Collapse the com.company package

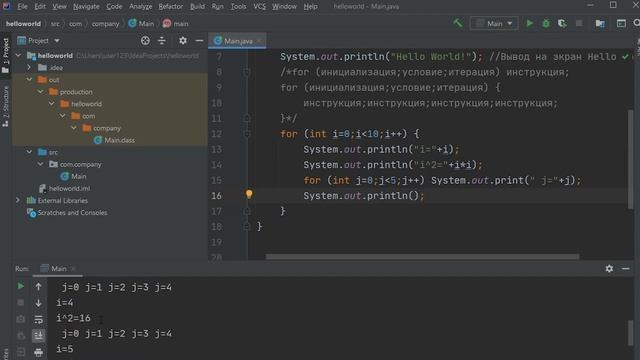click(40, 164)
